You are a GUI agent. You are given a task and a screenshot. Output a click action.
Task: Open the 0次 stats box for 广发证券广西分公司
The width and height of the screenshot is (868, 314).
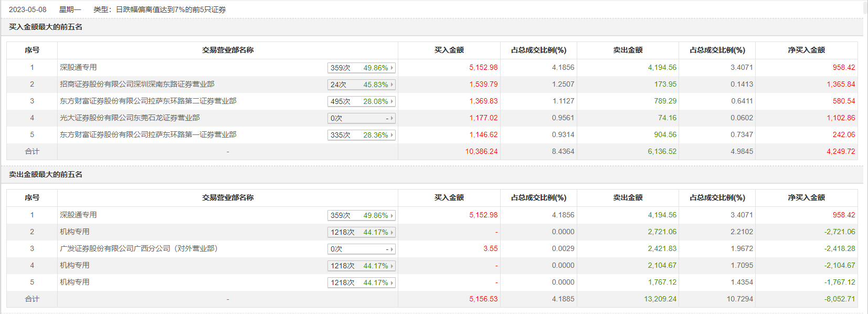361,249
